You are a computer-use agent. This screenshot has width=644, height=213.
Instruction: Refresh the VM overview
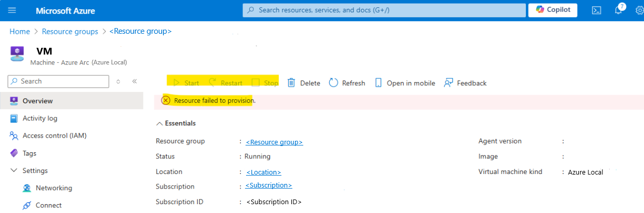(x=333, y=83)
